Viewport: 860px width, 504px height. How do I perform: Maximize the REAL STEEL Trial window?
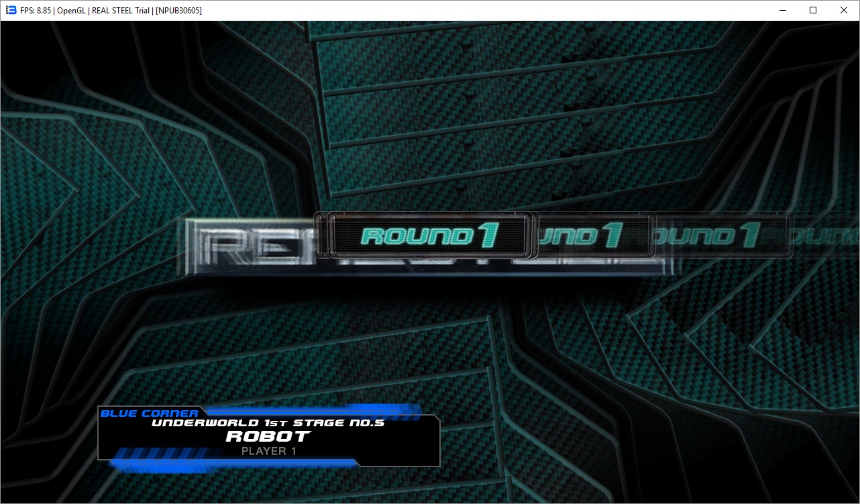coord(813,10)
